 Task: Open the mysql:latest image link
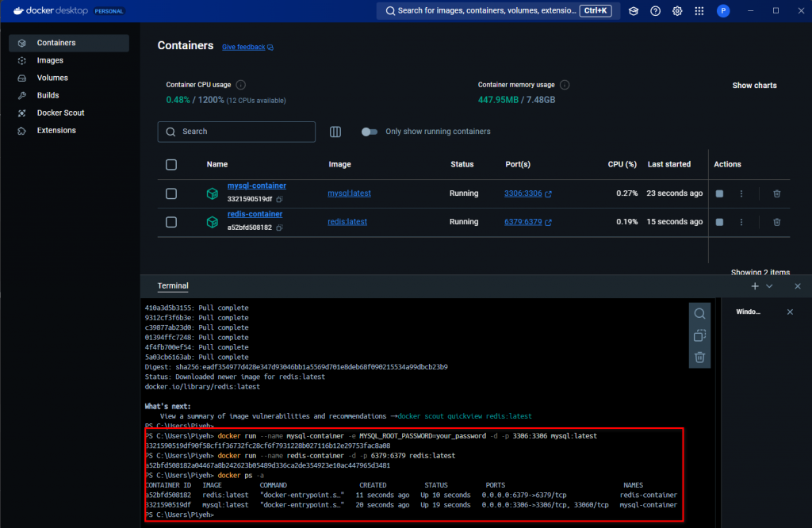pyautogui.click(x=349, y=193)
